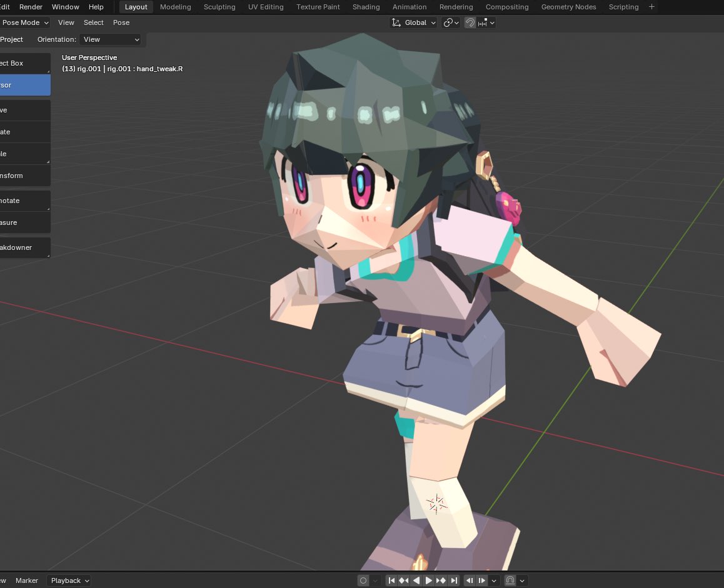Switch to the Compositing workspace tab

pyautogui.click(x=507, y=7)
